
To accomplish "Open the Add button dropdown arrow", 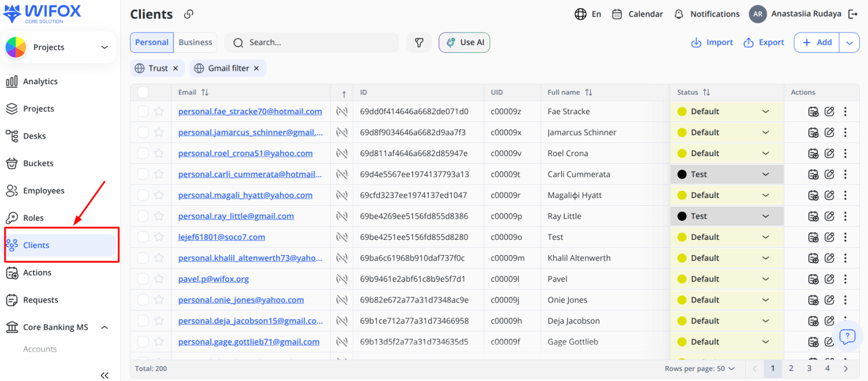I will (x=849, y=42).
